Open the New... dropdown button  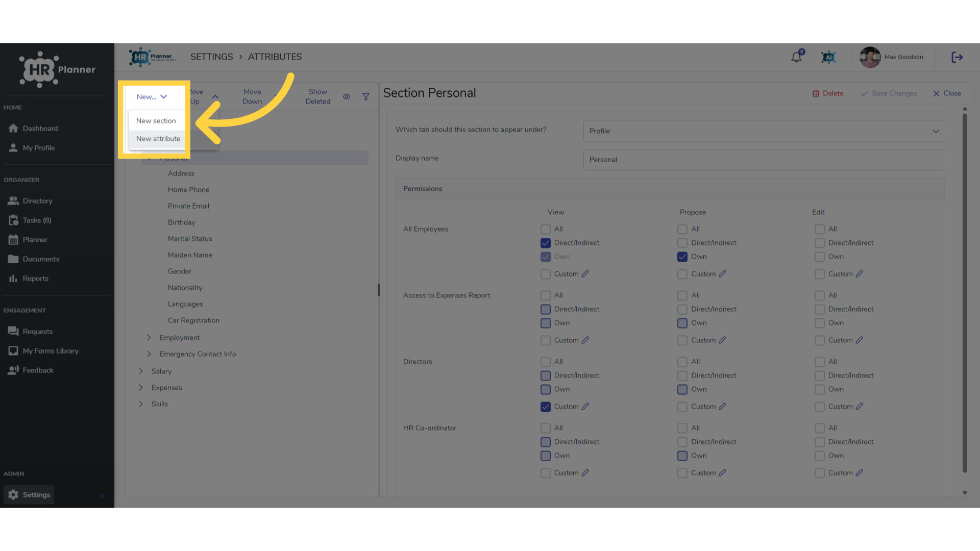pyautogui.click(x=152, y=97)
